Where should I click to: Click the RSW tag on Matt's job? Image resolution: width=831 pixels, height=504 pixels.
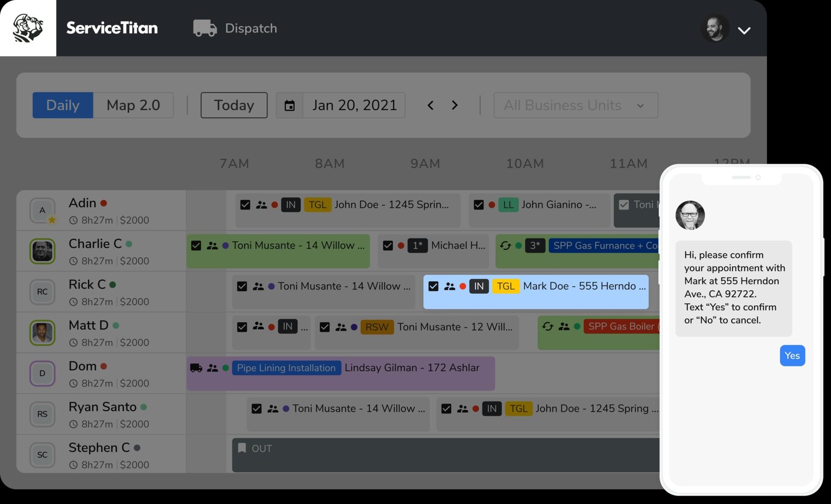pyautogui.click(x=377, y=327)
